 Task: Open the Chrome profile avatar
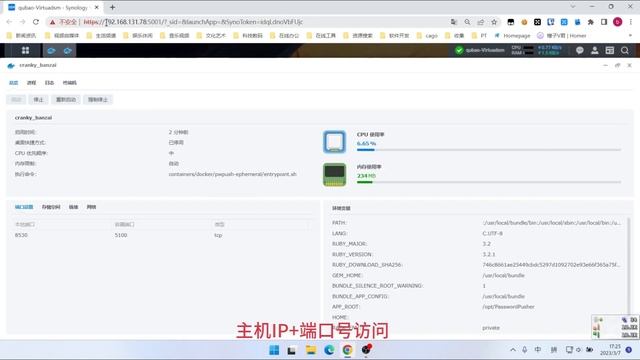618,22
